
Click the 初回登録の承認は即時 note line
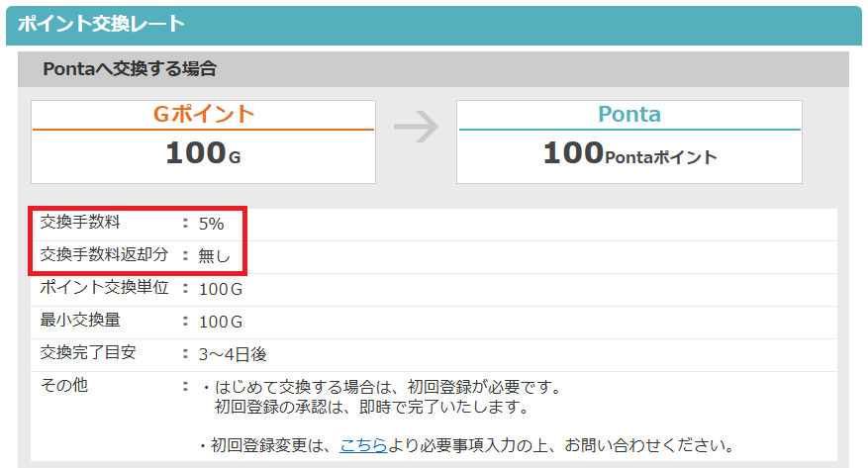coord(371,407)
